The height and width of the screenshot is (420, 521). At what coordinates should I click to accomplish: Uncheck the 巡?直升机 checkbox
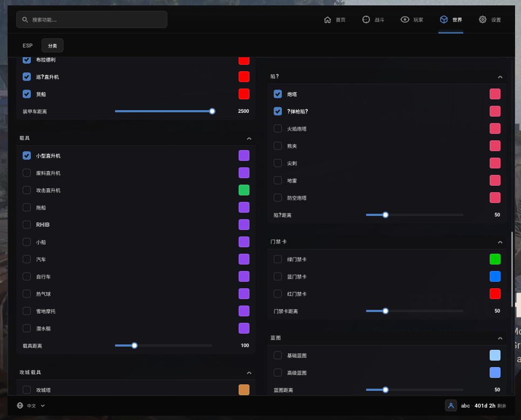[26, 77]
